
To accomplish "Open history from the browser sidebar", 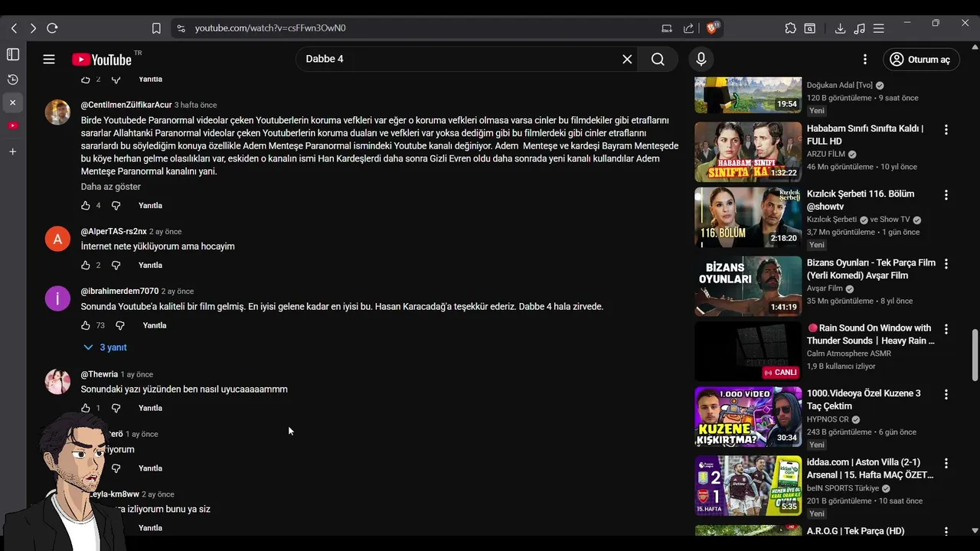I will tap(13, 80).
